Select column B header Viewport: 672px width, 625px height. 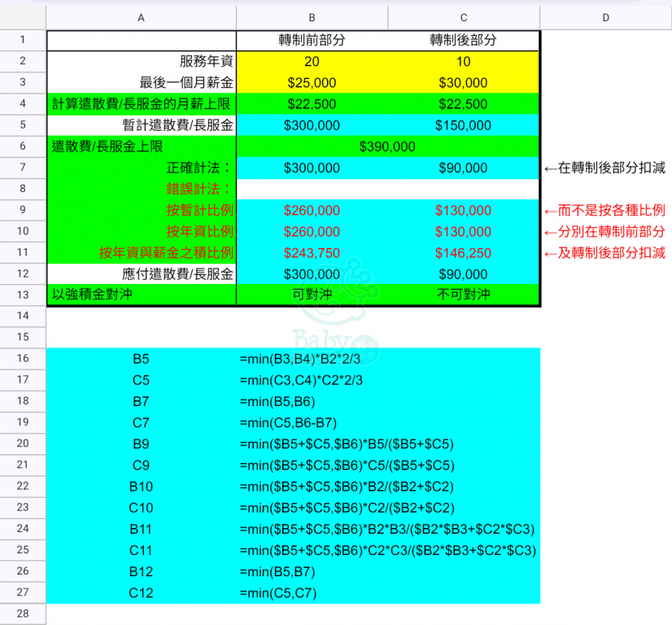click(312, 17)
